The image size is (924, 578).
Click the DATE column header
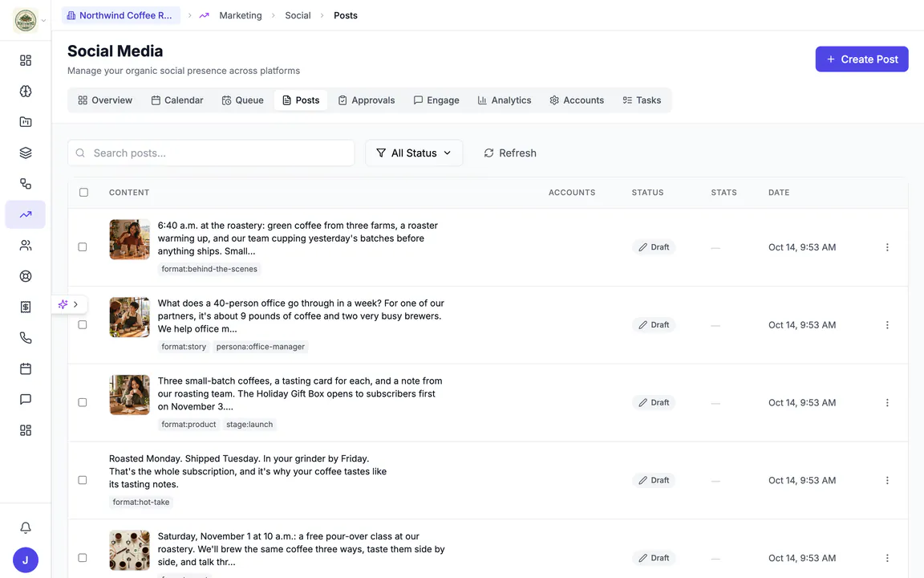pos(779,193)
